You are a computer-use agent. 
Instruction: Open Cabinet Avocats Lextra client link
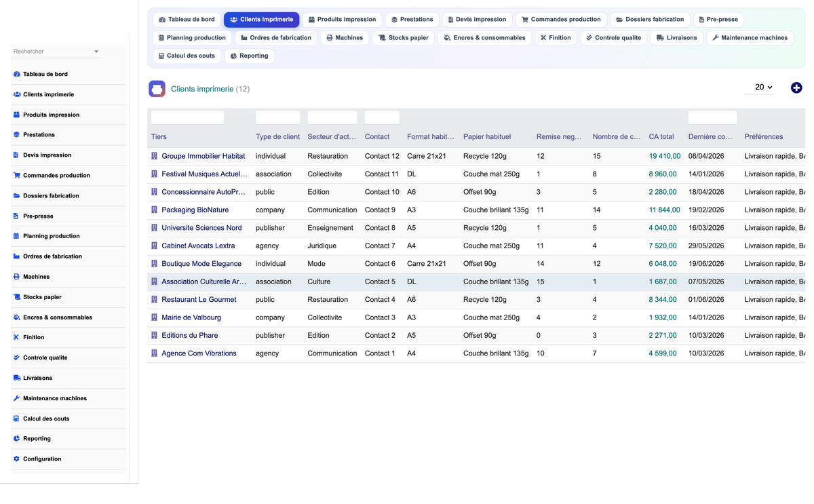pyautogui.click(x=198, y=246)
